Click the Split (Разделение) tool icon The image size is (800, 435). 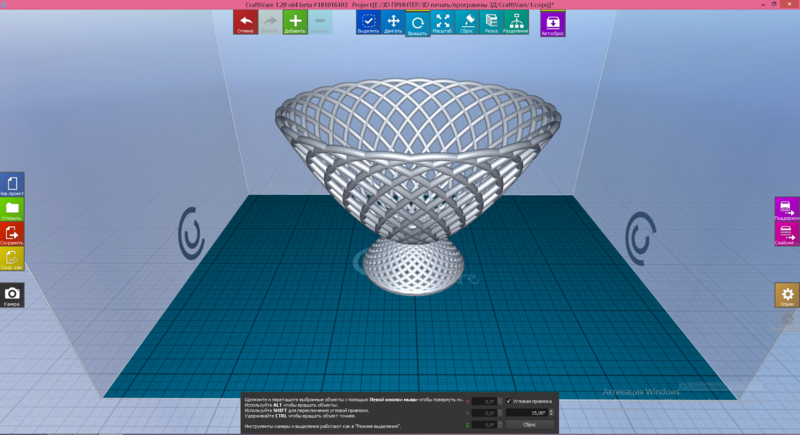tap(516, 22)
